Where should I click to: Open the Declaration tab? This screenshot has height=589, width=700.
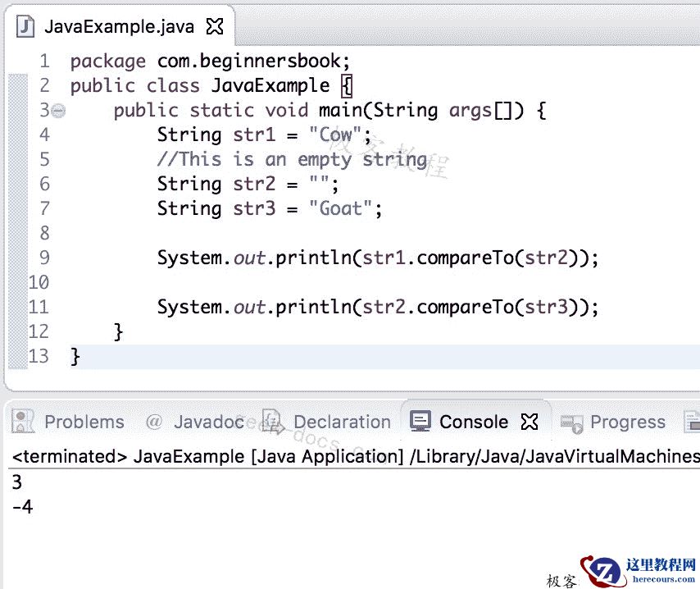tap(342, 422)
